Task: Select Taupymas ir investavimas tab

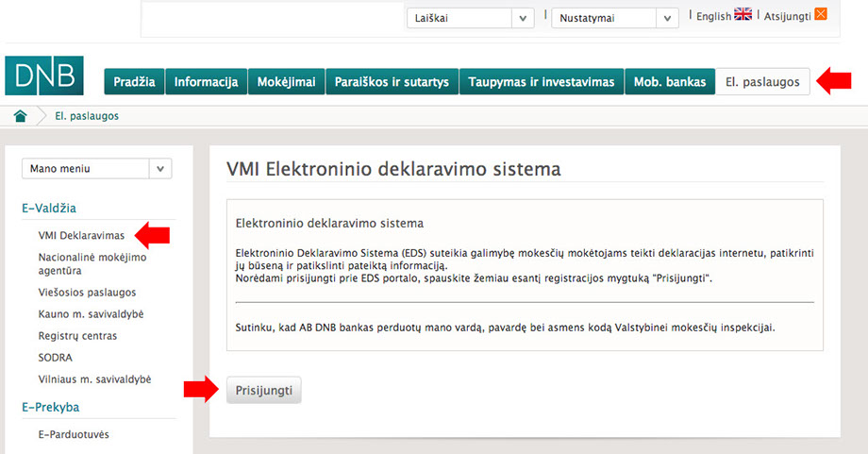Action: pos(542,82)
